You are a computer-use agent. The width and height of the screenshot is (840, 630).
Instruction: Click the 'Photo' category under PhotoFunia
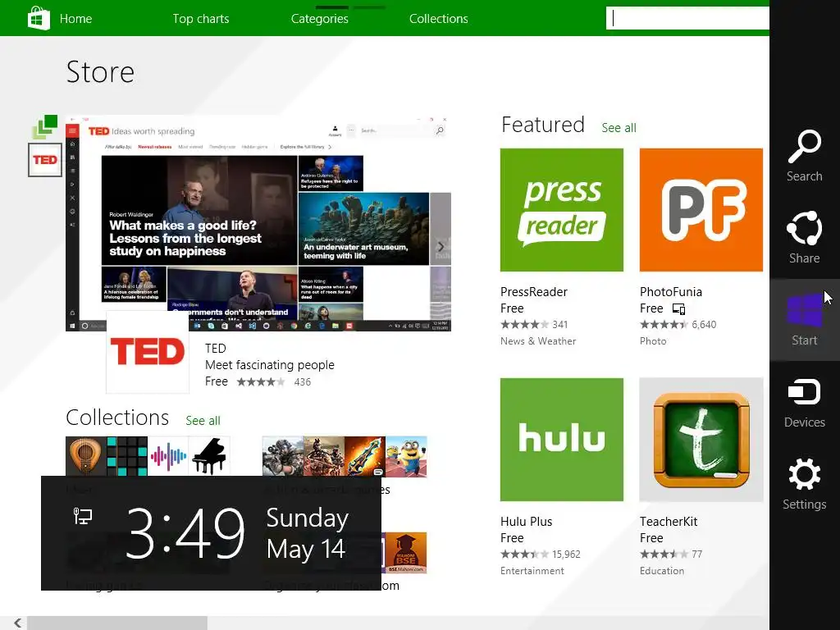pos(653,341)
